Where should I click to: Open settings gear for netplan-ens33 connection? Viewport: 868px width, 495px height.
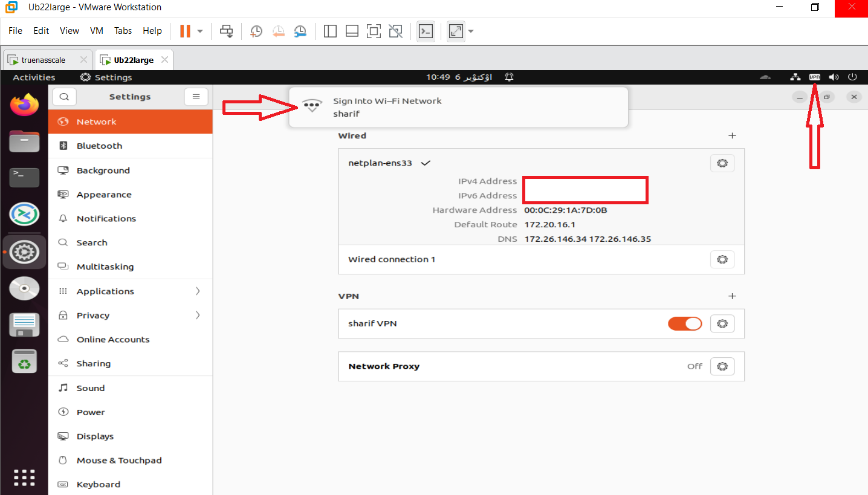(722, 163)
